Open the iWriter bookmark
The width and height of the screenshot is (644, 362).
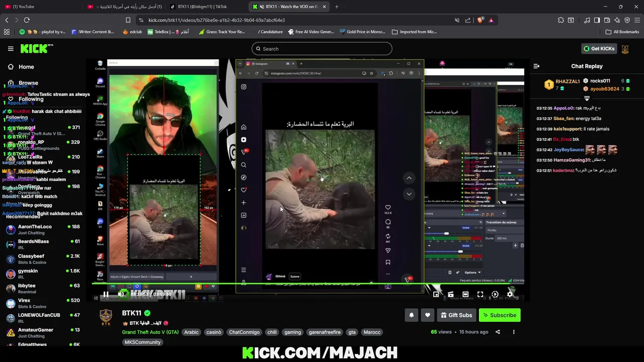(x=93, y=32)
